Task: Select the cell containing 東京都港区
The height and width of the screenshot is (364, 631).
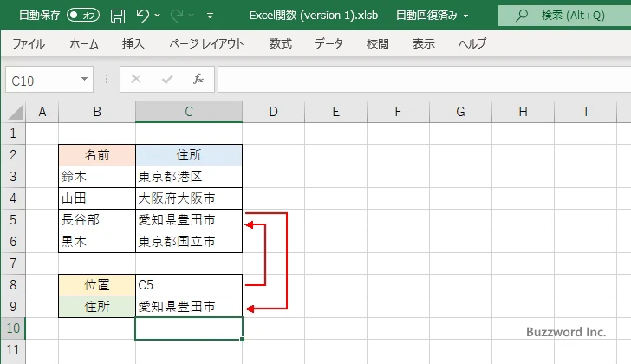Action: tap(189, 177)
